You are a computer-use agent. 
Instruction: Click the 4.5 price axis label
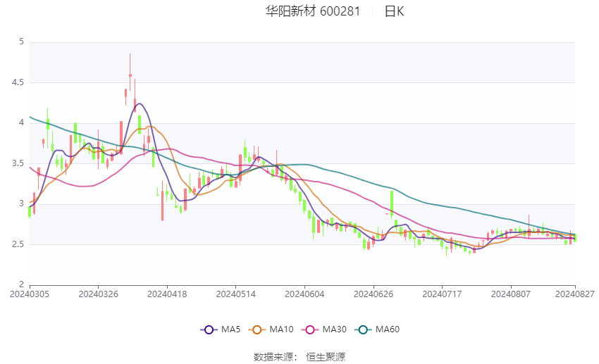[18, 82]
